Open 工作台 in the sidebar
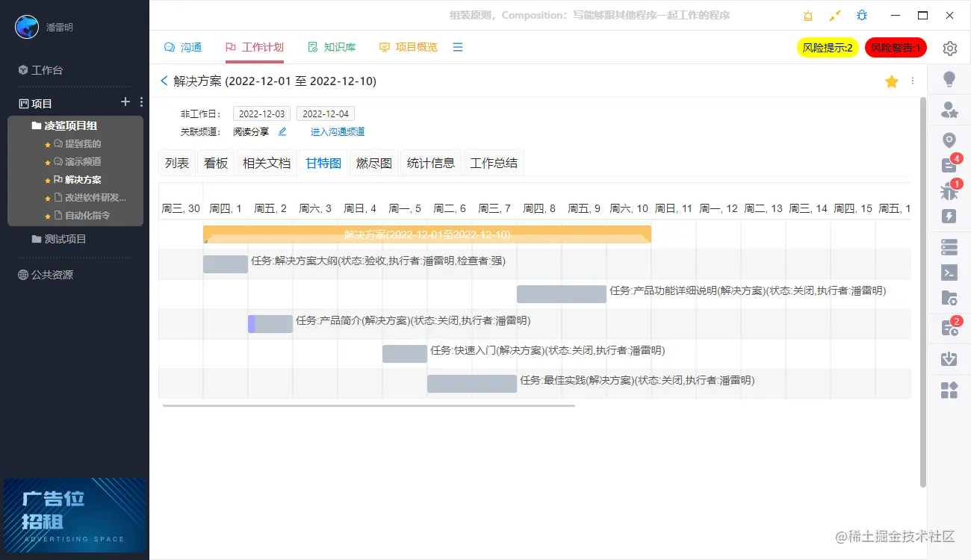Viewport: 971px width, 560px height. pyautogui.click(x=41, y=70)
